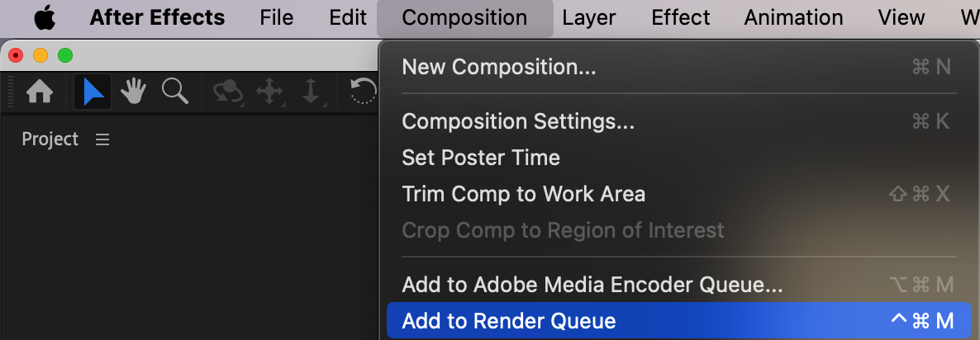
Task: Open the Project panel hamburger menu
Action: (x=102, y=140)
